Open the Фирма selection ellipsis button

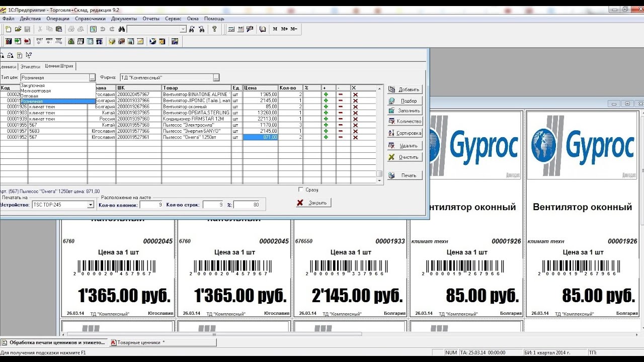pyautogui.click(x=216, y=77)
